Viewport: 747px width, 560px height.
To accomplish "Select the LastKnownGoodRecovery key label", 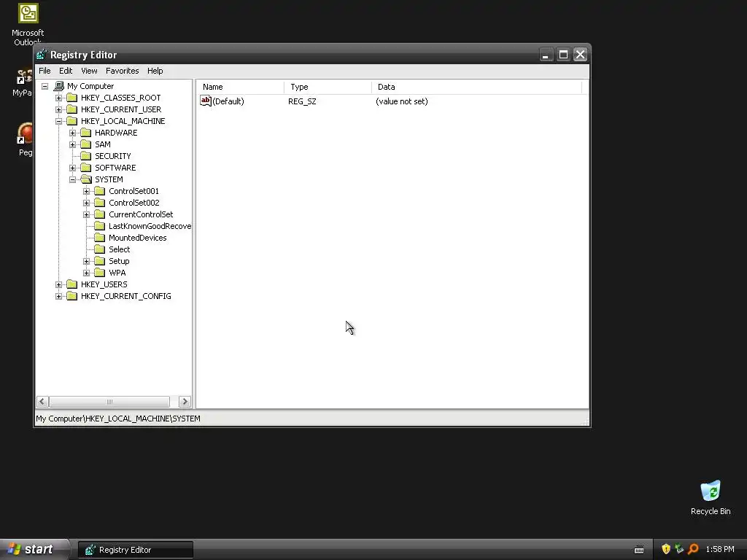I will [x=150, y=226].
